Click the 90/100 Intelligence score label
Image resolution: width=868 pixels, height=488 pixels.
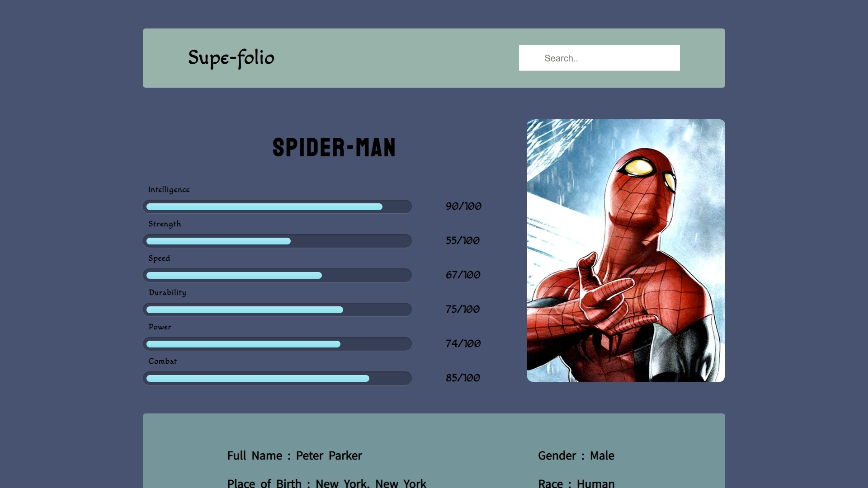click(463, 206)
